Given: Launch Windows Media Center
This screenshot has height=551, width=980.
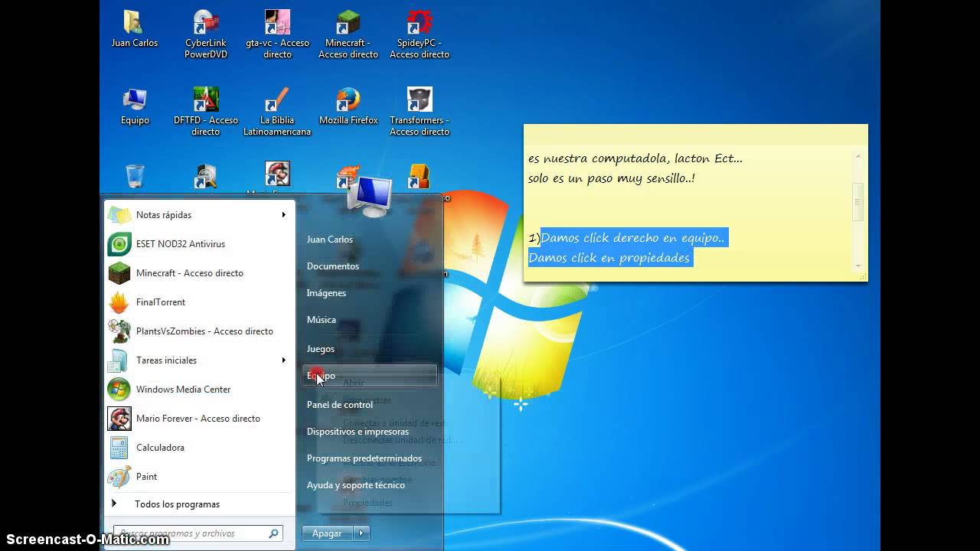Looking at the screenshot, I should tap(201, 390).
